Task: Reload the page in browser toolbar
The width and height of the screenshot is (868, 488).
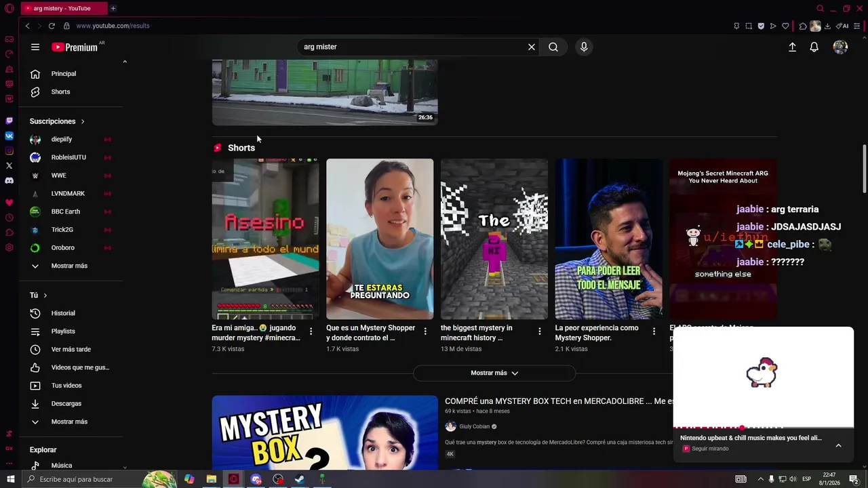Action: click(52, 26)
